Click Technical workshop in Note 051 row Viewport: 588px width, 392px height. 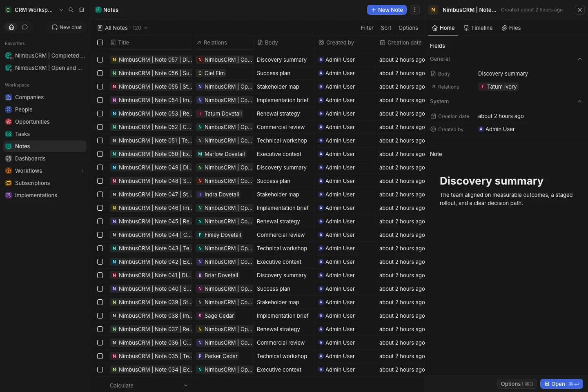282,140
